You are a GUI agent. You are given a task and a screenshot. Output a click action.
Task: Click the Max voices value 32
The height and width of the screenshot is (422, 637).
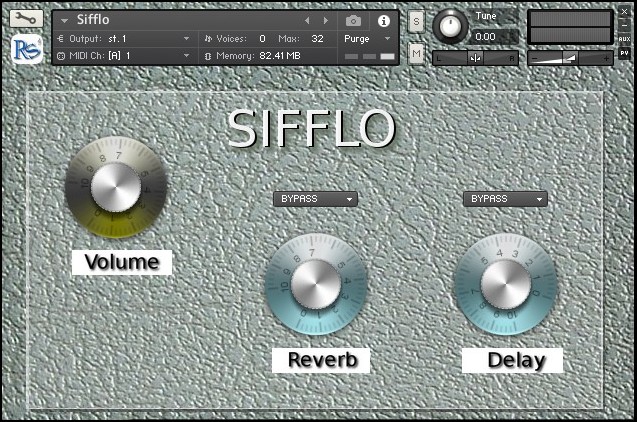[x=317, y=39]
